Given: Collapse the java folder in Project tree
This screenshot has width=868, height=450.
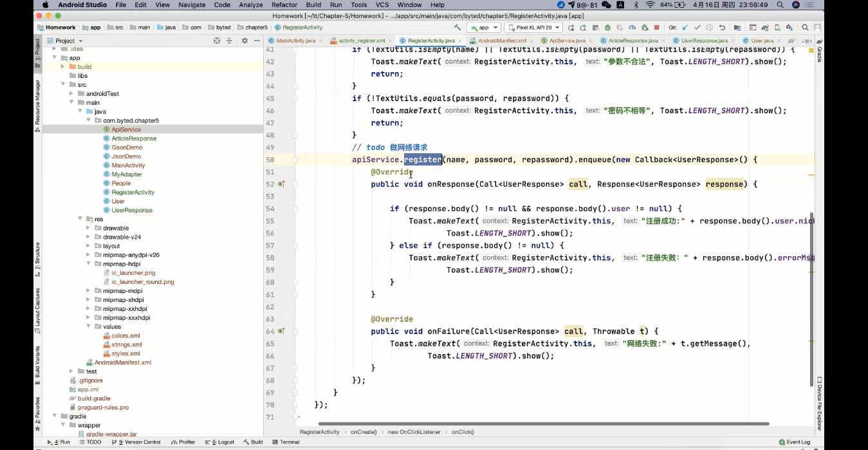Looking at the screenshot, I should [x=80, y=111].
